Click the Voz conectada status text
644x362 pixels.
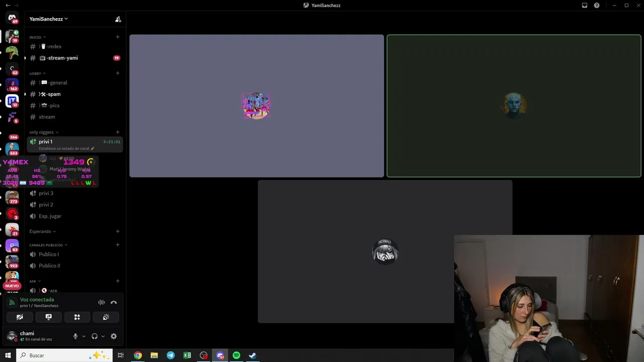point(37,300)
